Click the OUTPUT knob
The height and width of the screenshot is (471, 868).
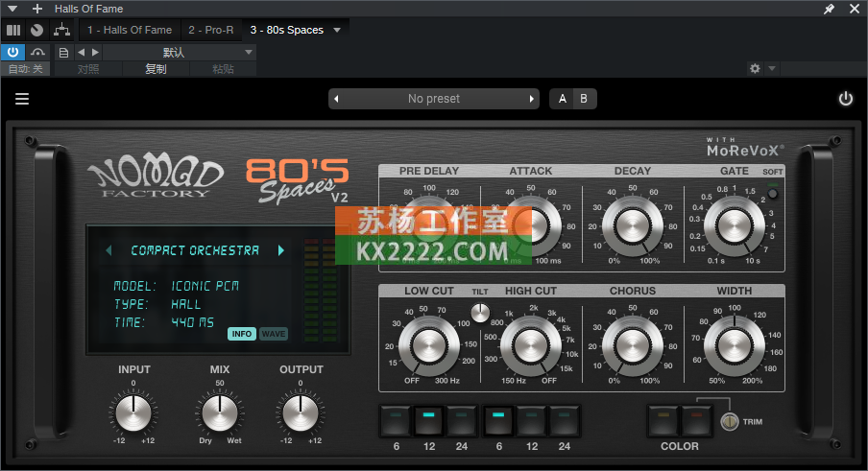point(301,412)
